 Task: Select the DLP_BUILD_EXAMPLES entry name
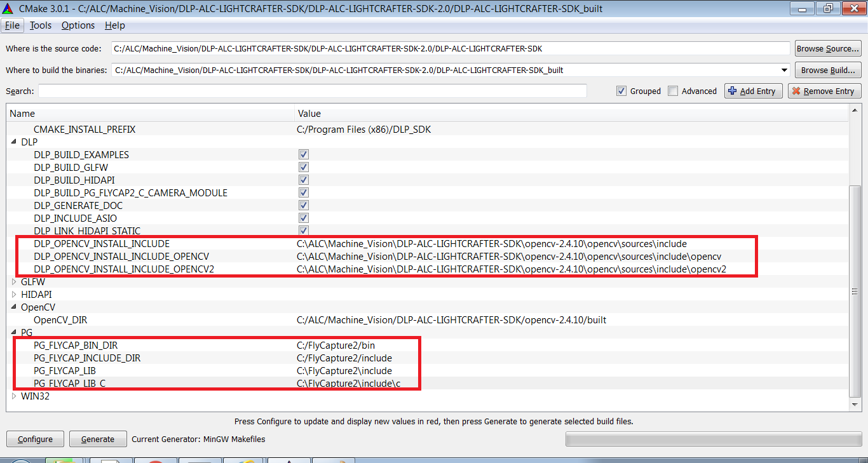81,154
